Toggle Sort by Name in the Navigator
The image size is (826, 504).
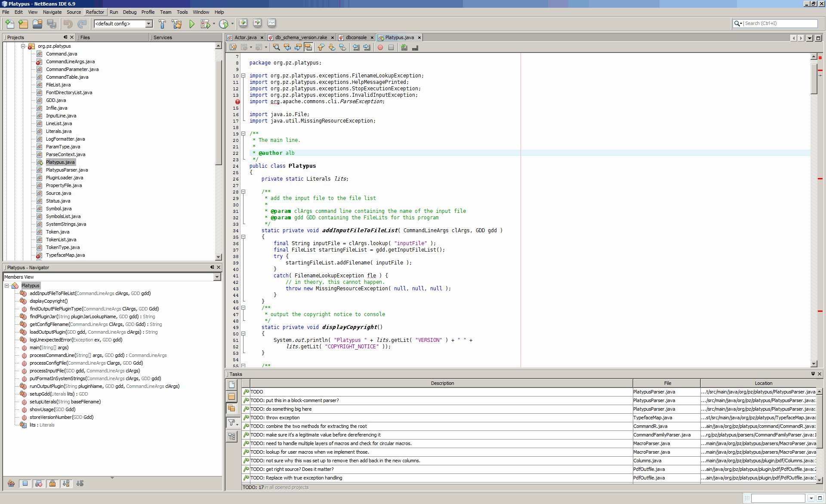click(x=66, y=483)
